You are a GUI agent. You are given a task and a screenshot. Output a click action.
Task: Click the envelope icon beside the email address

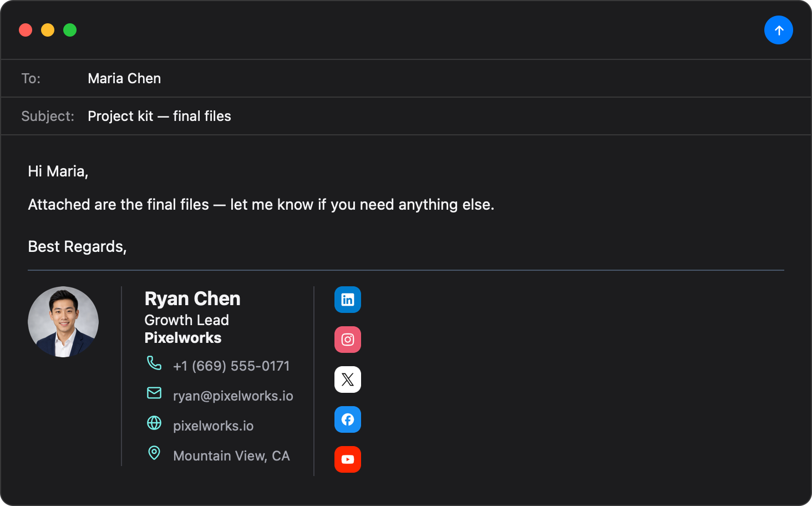click(x=154, y=393)
